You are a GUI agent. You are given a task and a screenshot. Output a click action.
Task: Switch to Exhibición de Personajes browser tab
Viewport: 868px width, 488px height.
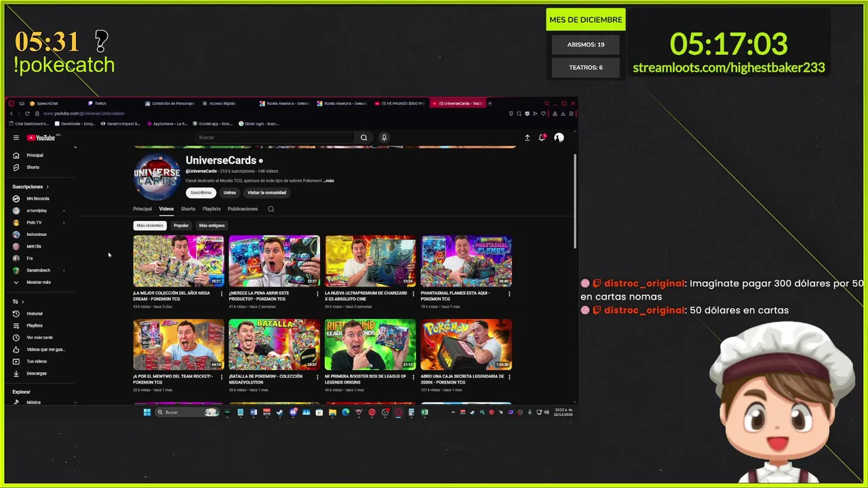pyautogui.click(x=170, y=104)
